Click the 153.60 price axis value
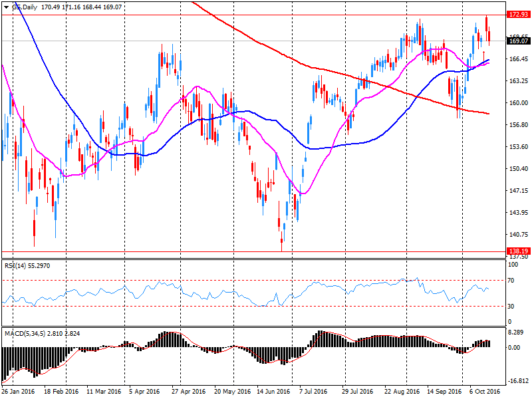This screenshot has width=532, height=399. click(519, 147)
